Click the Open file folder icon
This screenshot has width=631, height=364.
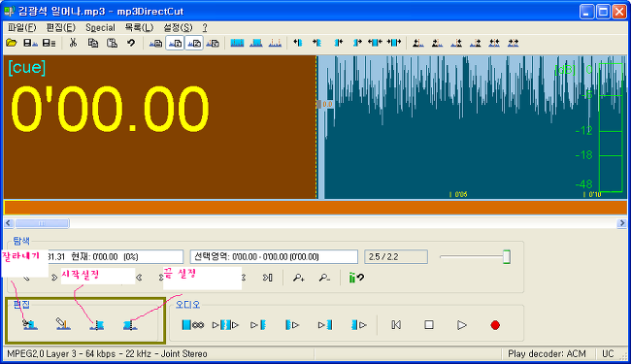(12, 43)
